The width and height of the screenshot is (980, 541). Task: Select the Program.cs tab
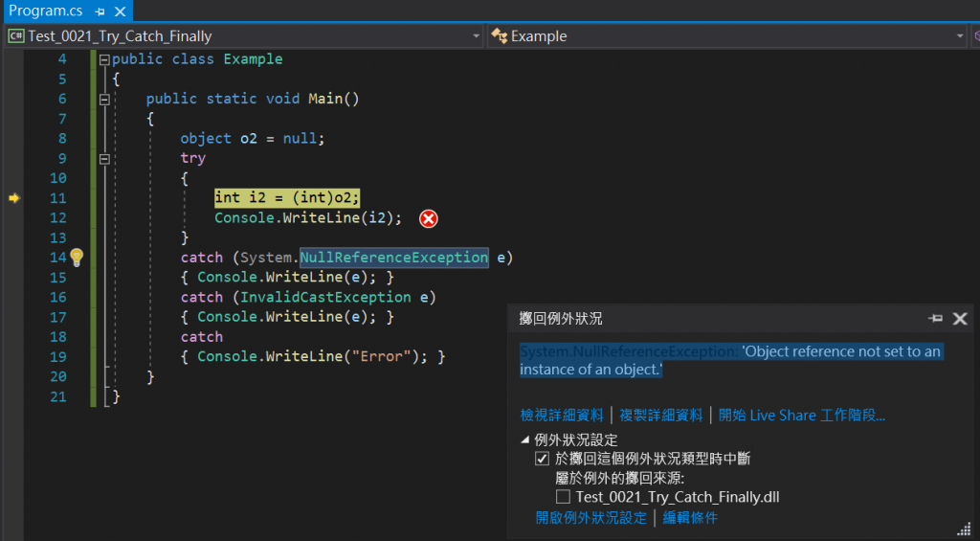(45, 11)
